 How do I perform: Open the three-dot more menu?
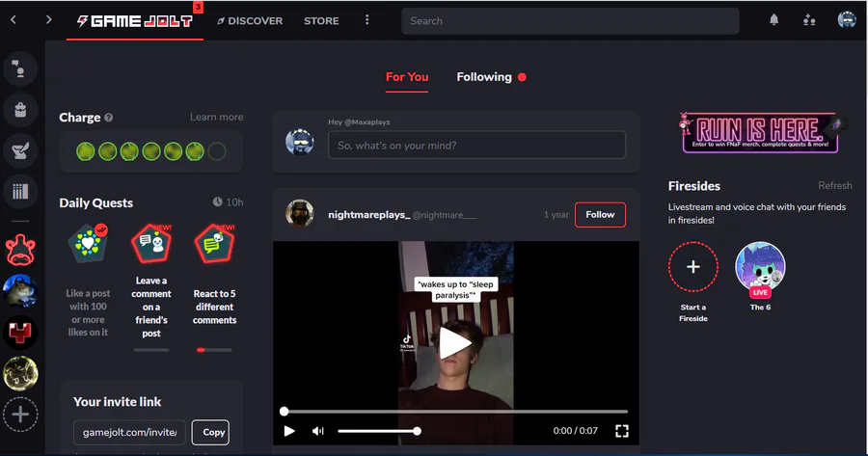click(x=366, y=20)
